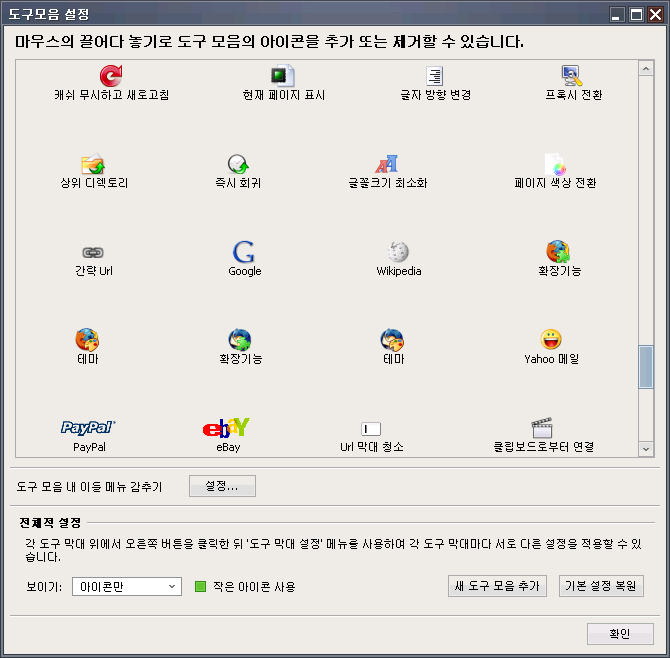Select the Thunderbird 테마 icon below Wikipedia
Image resolution: width=670 pixels, height=658 pixels.
coord(392,340)
